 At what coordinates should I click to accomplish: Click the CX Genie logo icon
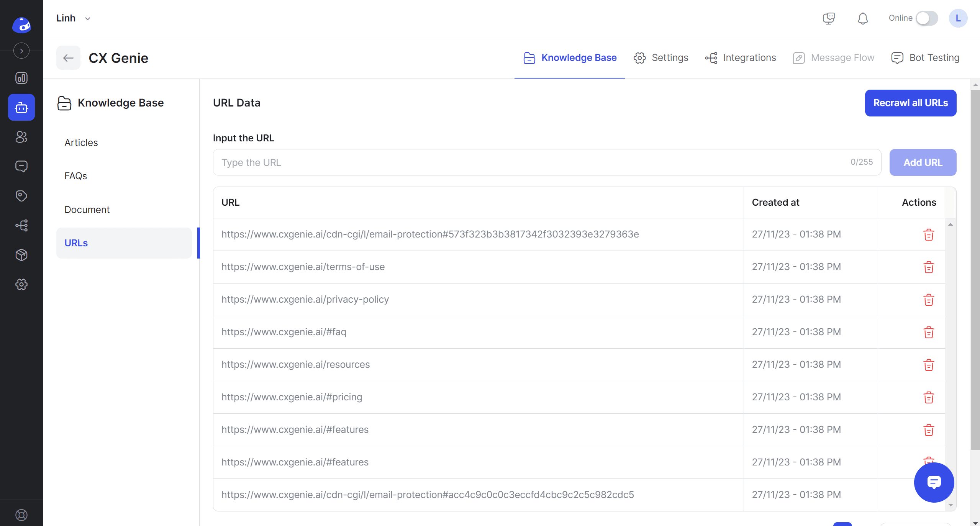(x=21, y=25)
